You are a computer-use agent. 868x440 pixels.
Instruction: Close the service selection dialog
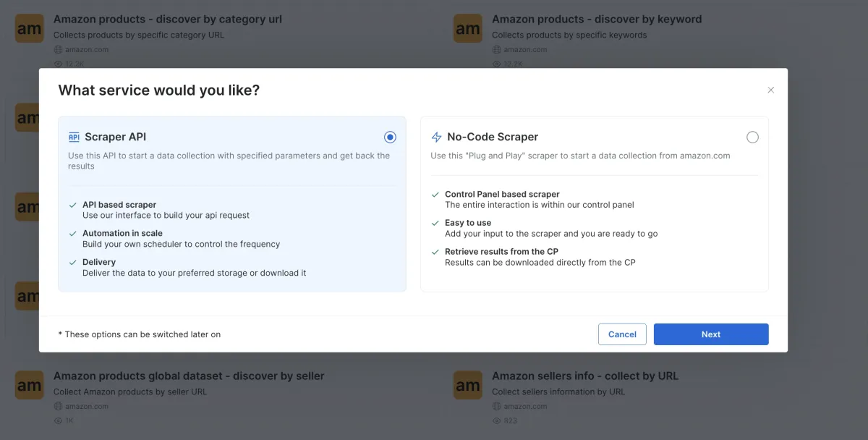(x=770, y=90)
